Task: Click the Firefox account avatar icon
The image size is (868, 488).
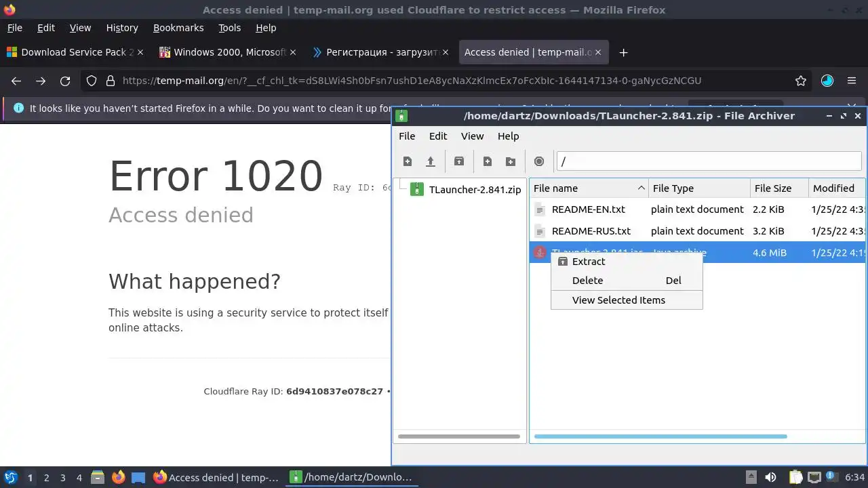Action: (827, 81)
